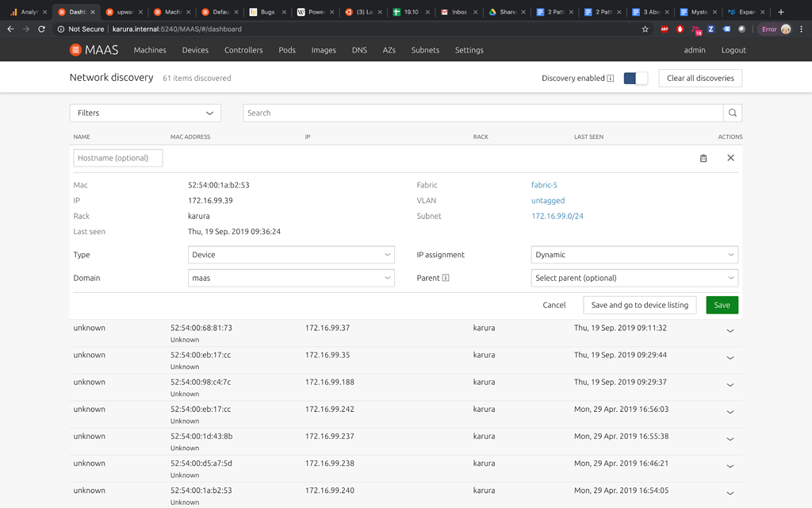The height and width of the screenshot is (508, 812).
Task: Sort by MAC ADDRESS column header
Action: [x=190, y=137]
